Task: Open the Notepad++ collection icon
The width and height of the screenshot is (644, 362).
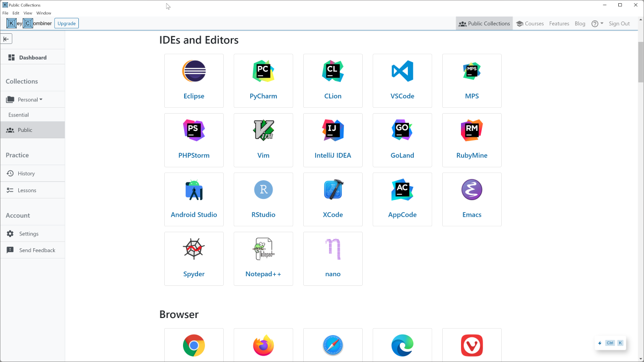Action: click(264, 249)
